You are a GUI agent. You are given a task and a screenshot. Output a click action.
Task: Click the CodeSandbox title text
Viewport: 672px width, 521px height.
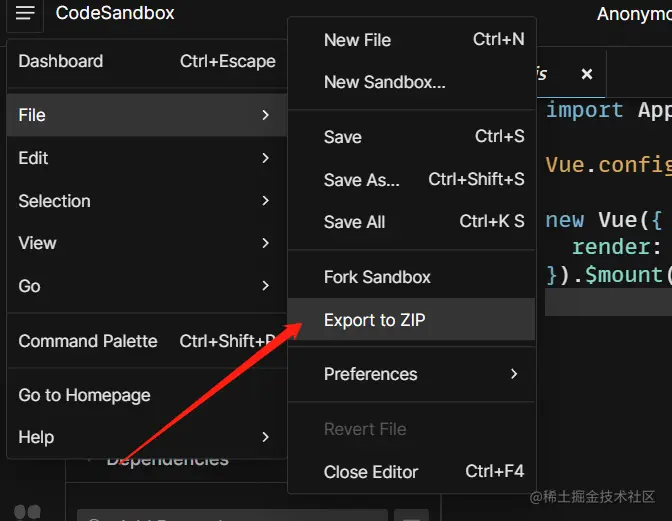(x=115, y=13)
